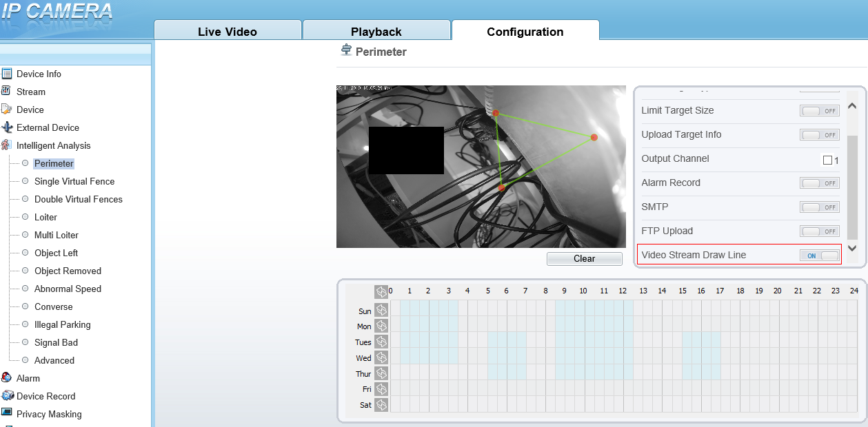Click the Privacy Masking icon
This screenshot has width=868, height=427.
[x=7, y=413]
